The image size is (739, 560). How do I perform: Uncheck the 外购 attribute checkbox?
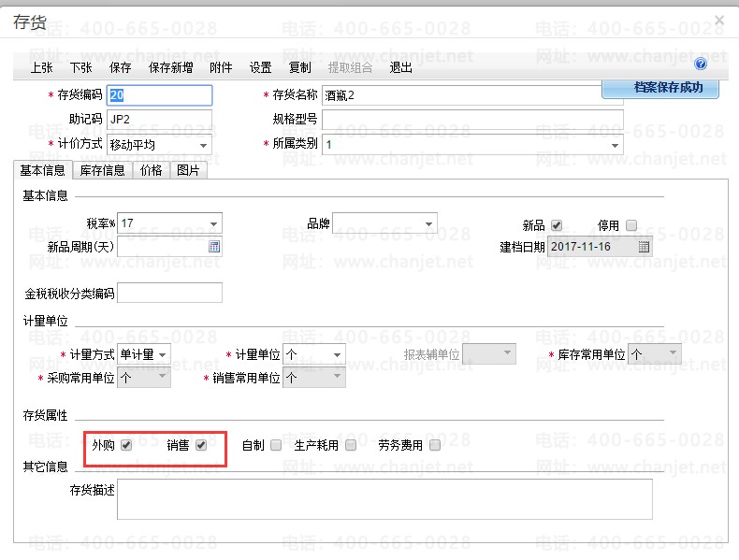click(126, 445)
